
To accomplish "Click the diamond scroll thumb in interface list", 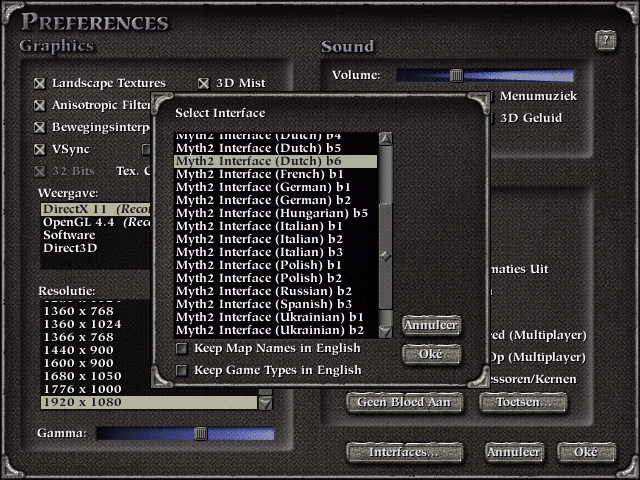I will pyautogui.click(x=385, y=256).
